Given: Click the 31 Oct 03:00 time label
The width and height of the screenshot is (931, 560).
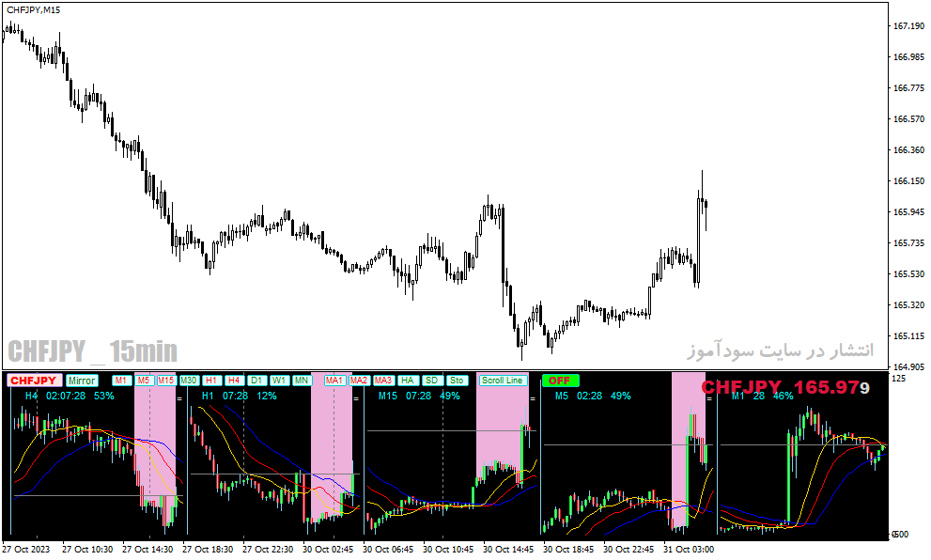Looking at the screenshot, I should click(x=689, y=550).
